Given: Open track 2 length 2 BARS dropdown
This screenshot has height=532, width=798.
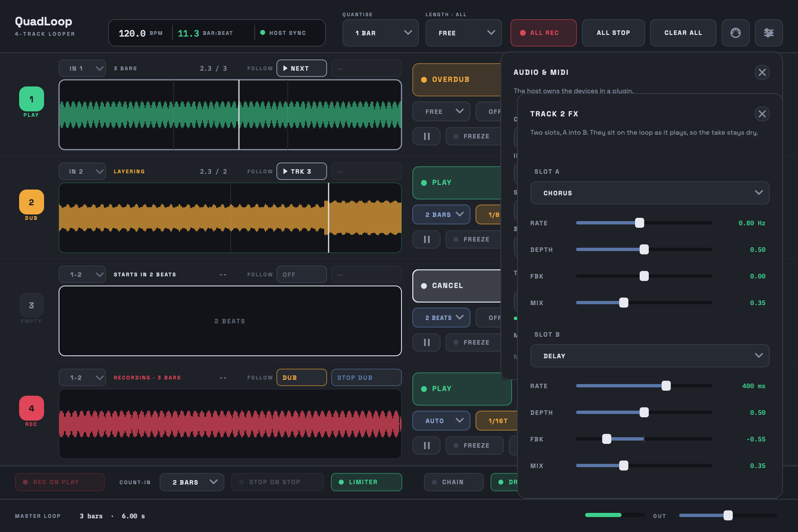Looking at the screenshot, I should click(x=441, y=214).
